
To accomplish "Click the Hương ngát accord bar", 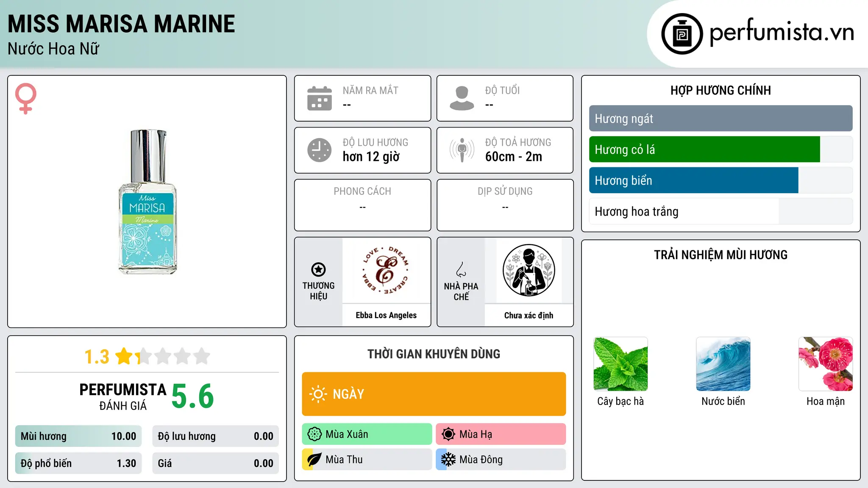I will [x=721, y=119].
